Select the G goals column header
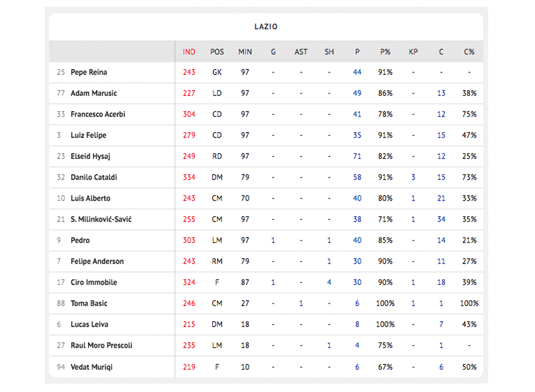 (273, 52)
